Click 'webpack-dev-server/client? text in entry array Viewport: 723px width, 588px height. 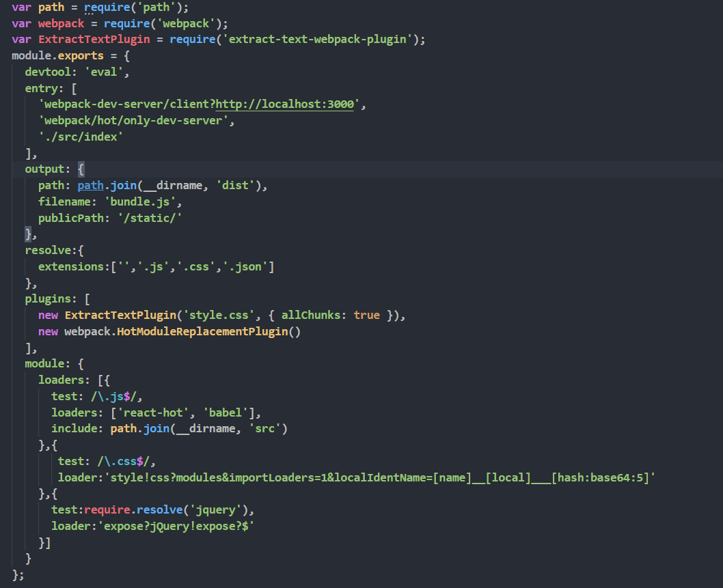tap(127, 104)
